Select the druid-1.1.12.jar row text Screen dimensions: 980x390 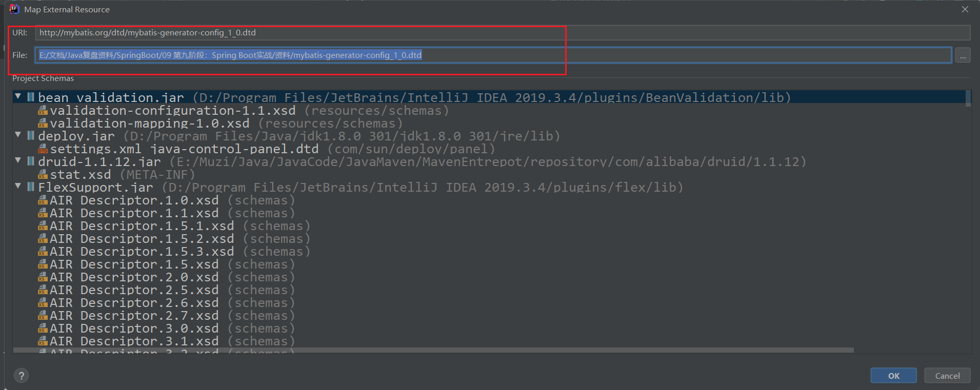pos(422,161)
